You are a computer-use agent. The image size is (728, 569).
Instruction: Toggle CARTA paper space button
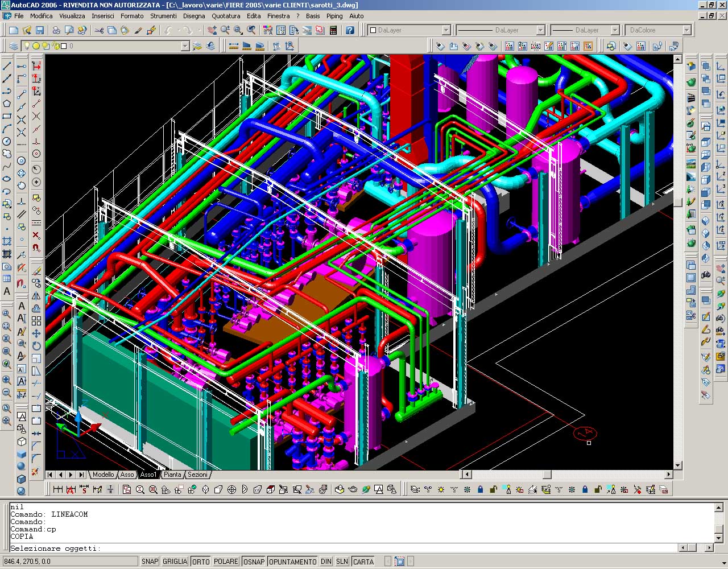(x=363, y=562)
